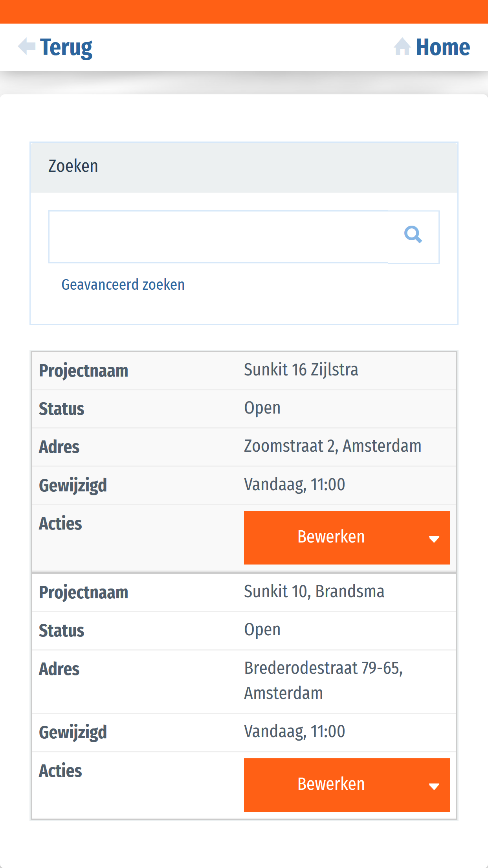
Task: Go to Home via the text link
Action: tap(443, 48)
